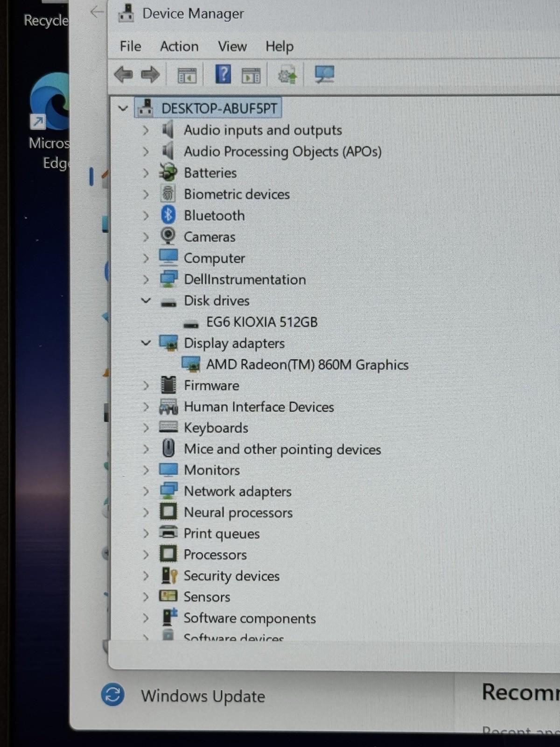The height and width of the screenshot is (747, 560).
Task: Select the Cameras label
Action: 210,237
